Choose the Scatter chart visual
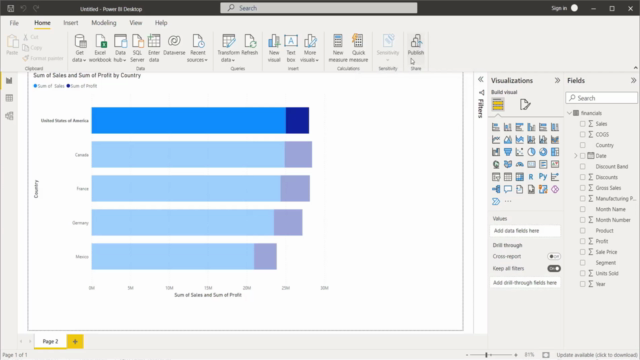The height and width of the screenshot is (360, 640). click(x=520, y=152)
